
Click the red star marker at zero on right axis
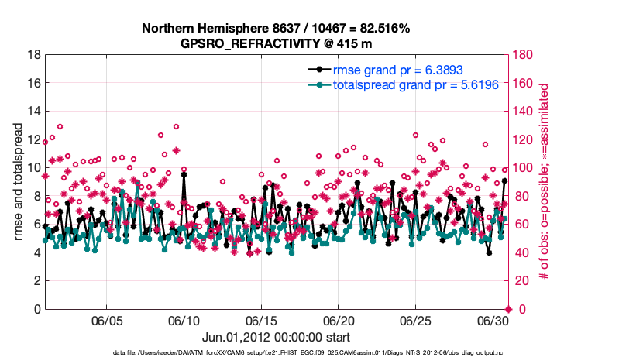pyautogui.click(x=508, y=309)
